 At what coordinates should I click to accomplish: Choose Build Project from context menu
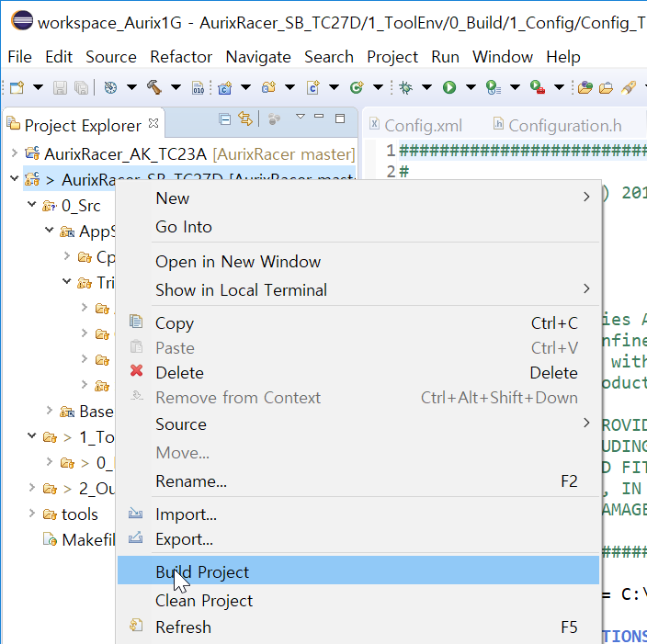click(358, 571)
